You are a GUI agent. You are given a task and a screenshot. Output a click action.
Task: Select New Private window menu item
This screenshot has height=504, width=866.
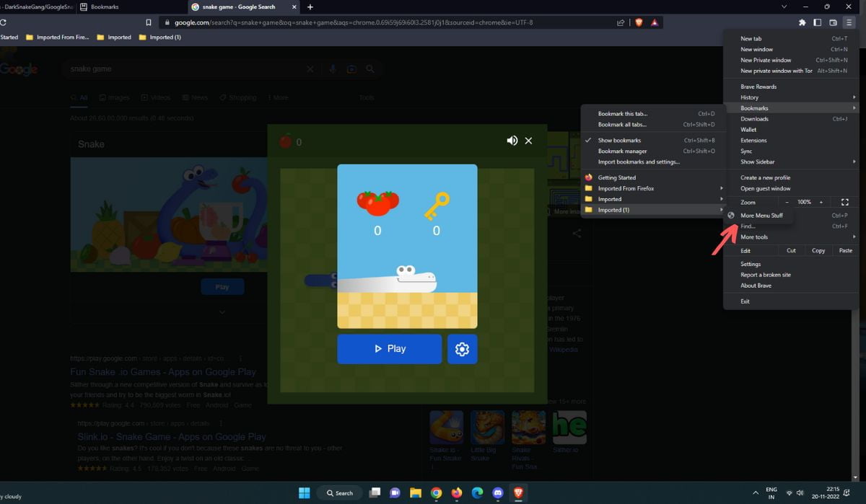766,61
